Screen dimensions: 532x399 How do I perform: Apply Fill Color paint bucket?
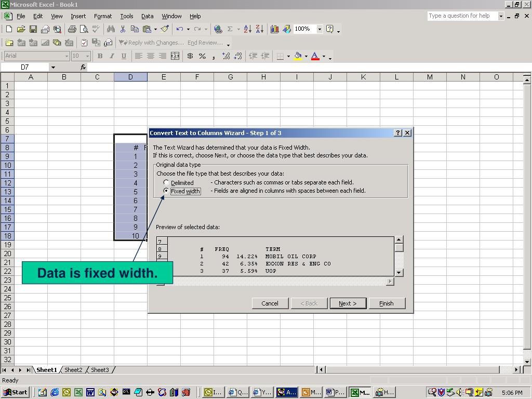click(298, 56)
